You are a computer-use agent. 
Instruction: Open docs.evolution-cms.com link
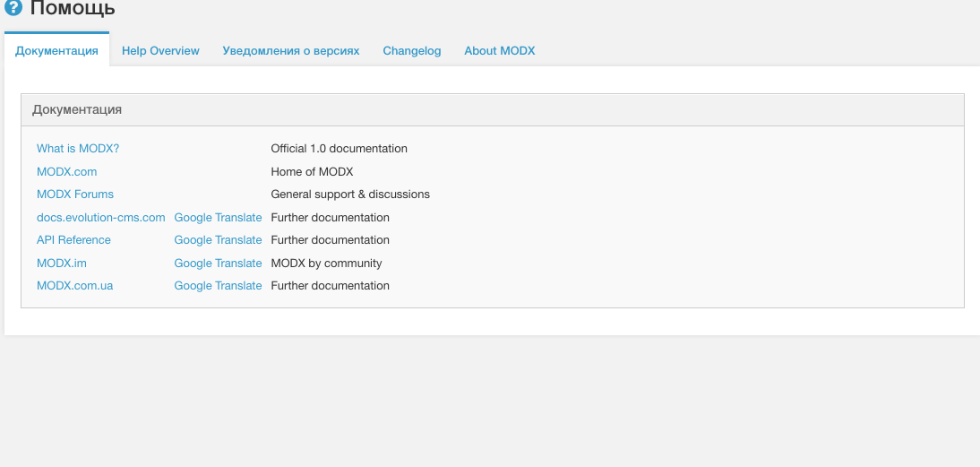pyautogui.click(x=101, y=218)
